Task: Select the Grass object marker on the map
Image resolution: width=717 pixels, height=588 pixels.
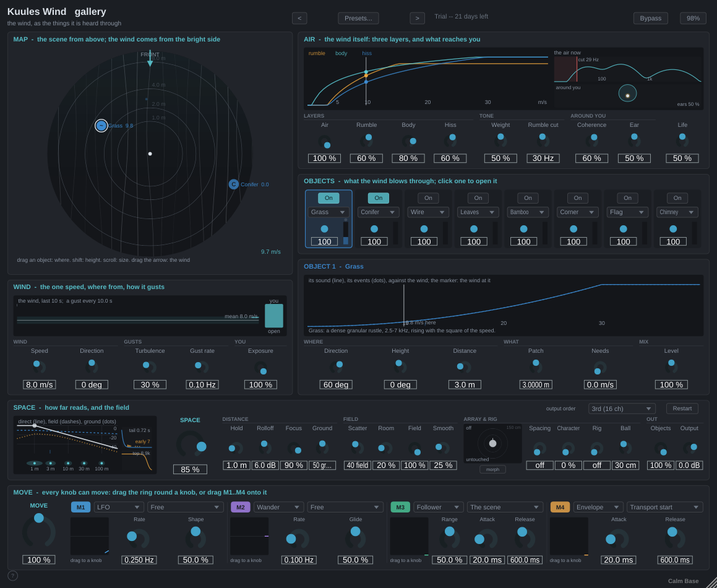Action: (x=101, y=126)
